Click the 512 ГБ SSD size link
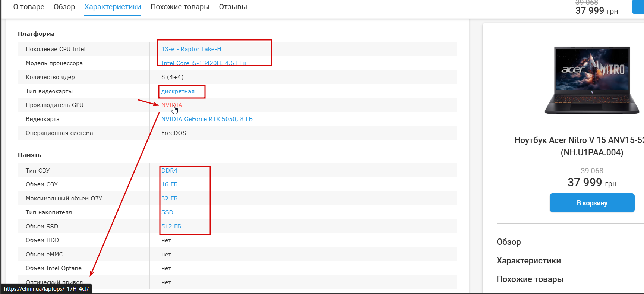Viewport: 644px width, 294px height. [171, 227]
